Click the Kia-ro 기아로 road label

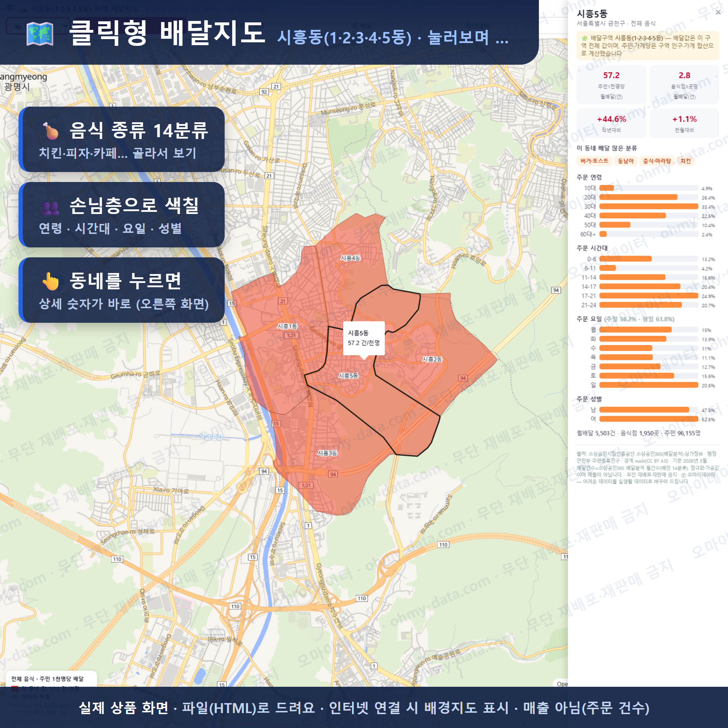point(171,490)
